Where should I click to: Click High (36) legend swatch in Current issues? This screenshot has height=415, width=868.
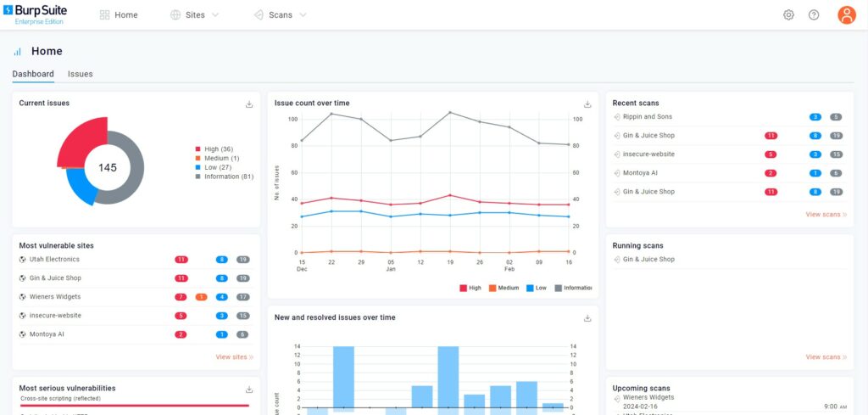(x=198, y=149)
